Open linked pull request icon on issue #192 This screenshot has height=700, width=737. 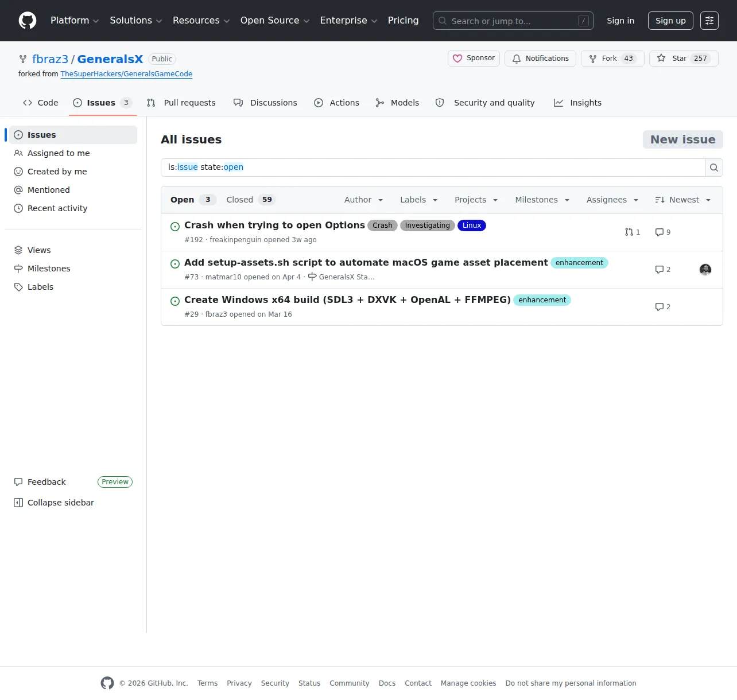(632, 232)
